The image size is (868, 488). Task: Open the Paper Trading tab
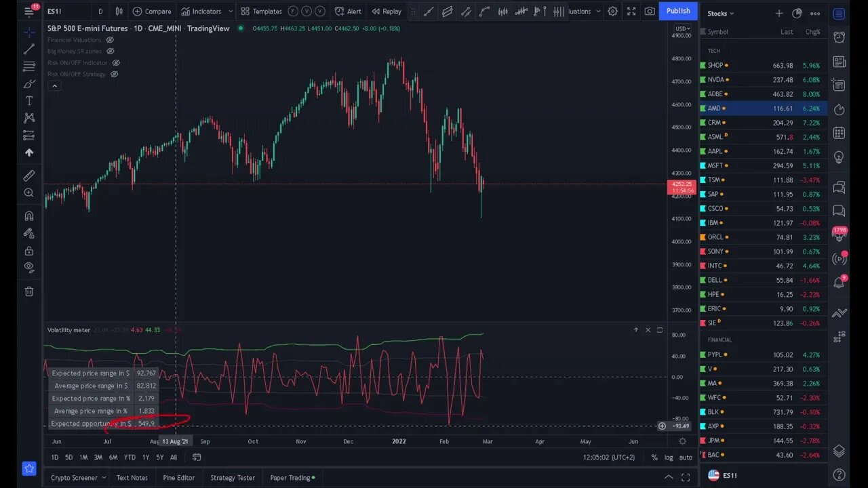click(x=292, y=478)
